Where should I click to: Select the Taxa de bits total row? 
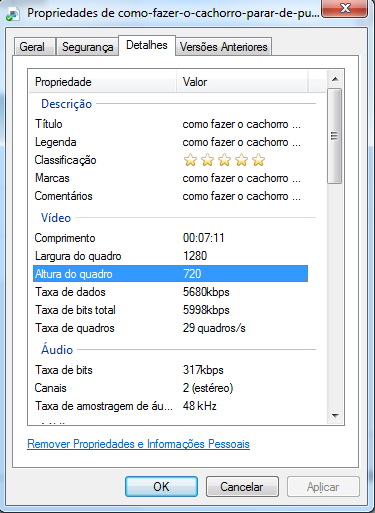(170, 310)
